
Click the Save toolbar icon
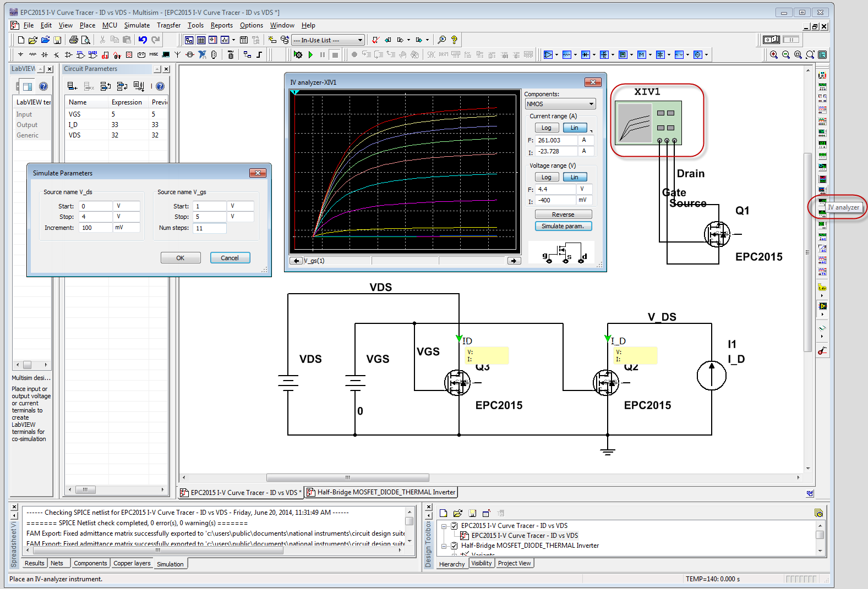[57, 40]
